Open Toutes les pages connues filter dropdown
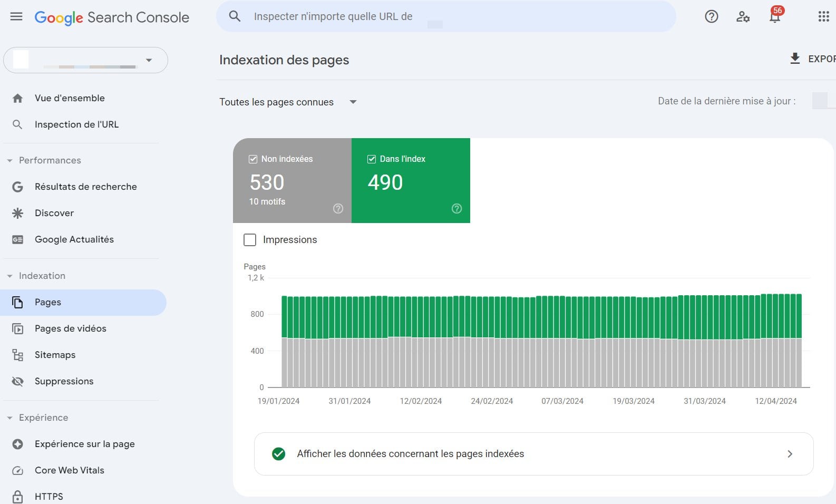 tap(288, 102)
